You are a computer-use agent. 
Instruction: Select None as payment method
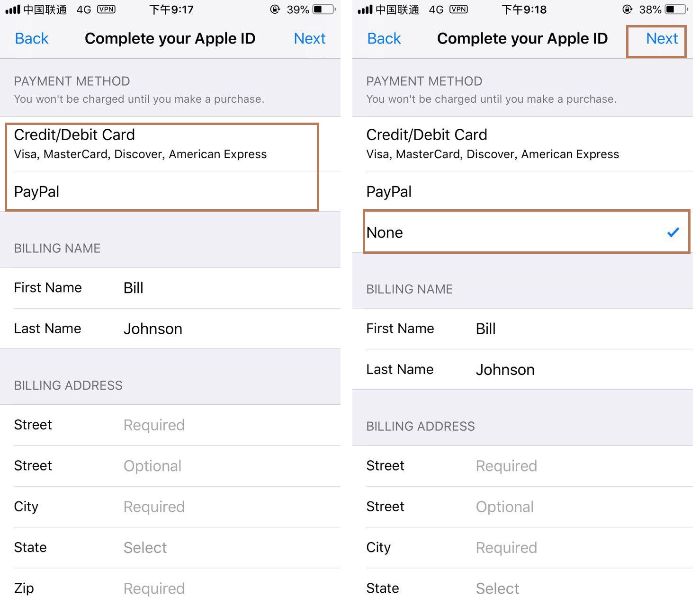[x=526, y=232]
